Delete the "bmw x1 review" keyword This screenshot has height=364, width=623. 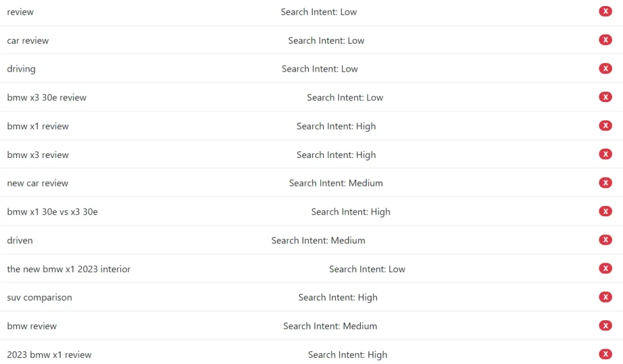(605, 125)
